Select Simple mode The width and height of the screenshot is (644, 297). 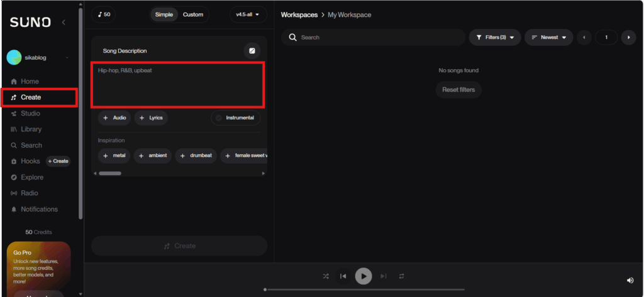(164, 14)
